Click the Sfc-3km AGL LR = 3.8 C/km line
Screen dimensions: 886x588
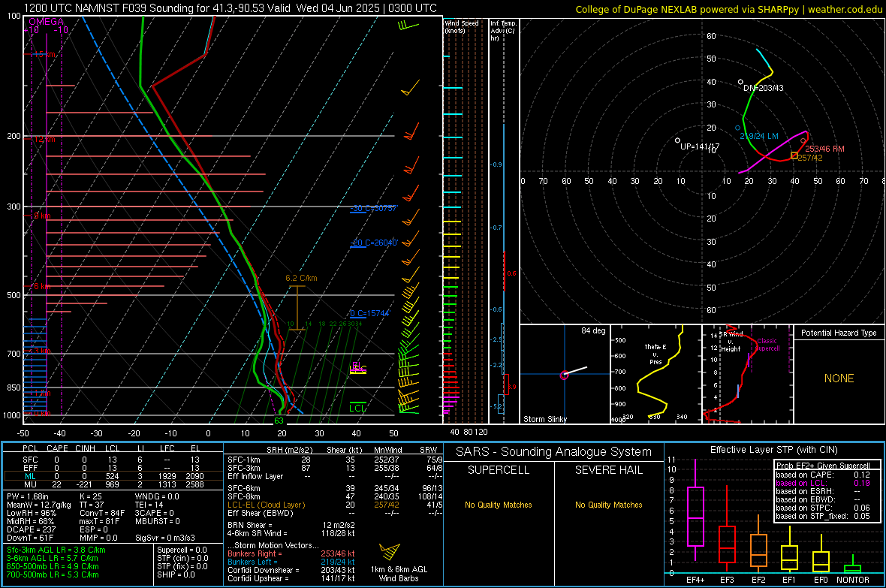(x=56, y=550)
